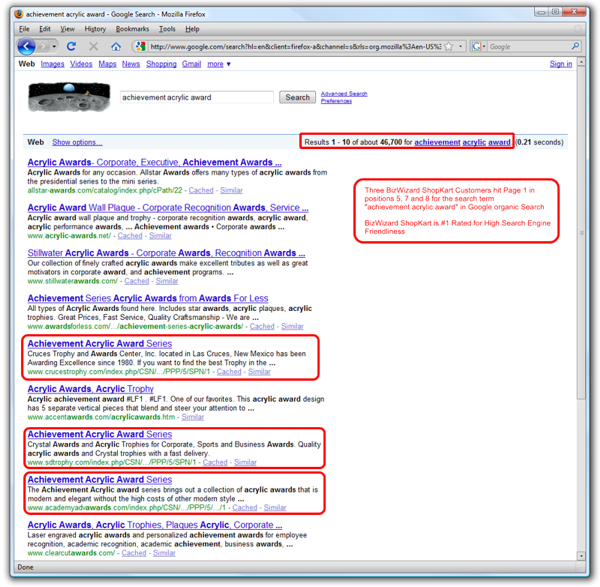Click the vertical scrollbar up arrow
The width and height of the screenshot is (600, 587).
[x=581, y=62]
